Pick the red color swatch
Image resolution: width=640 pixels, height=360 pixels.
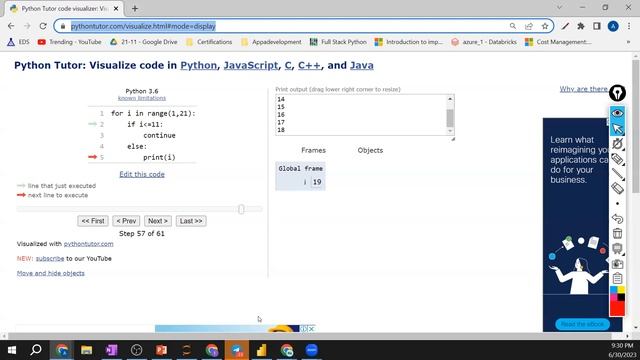[x=617, y=308]
